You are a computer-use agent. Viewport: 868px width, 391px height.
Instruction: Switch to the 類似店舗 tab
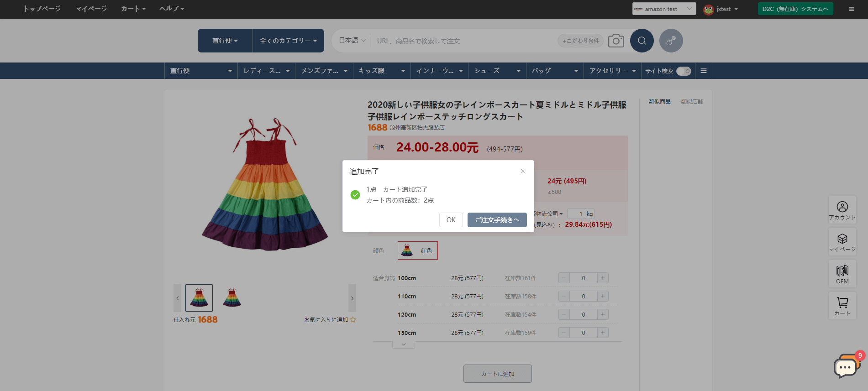pyautogui.click(x=692, y=102)
